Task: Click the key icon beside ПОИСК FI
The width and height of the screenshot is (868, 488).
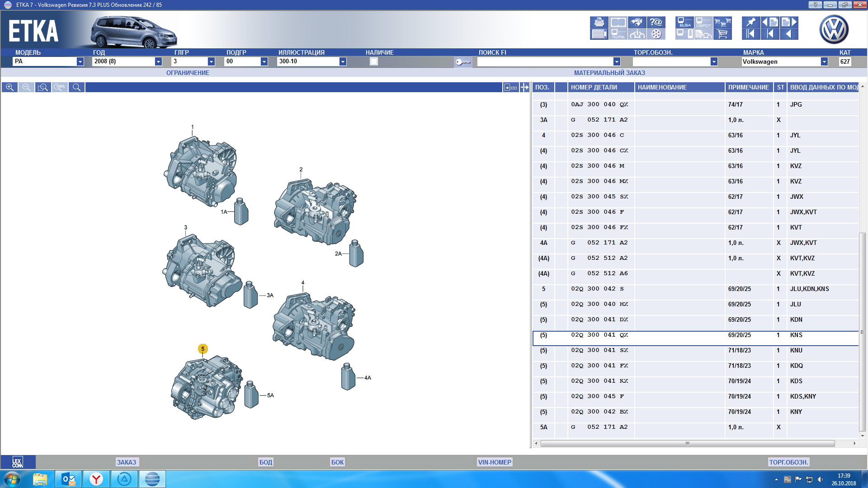Action: 463,62
